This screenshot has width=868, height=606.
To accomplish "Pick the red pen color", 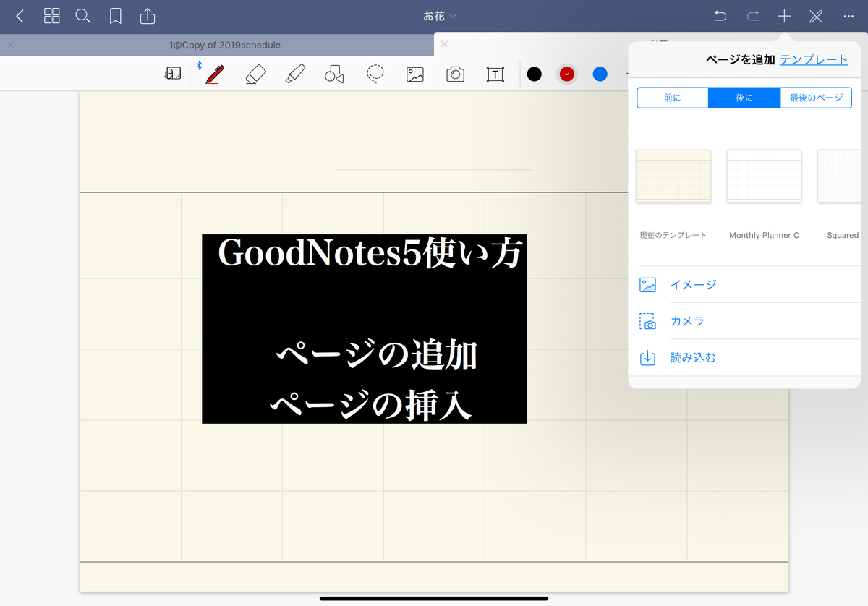I will (567, 74).
